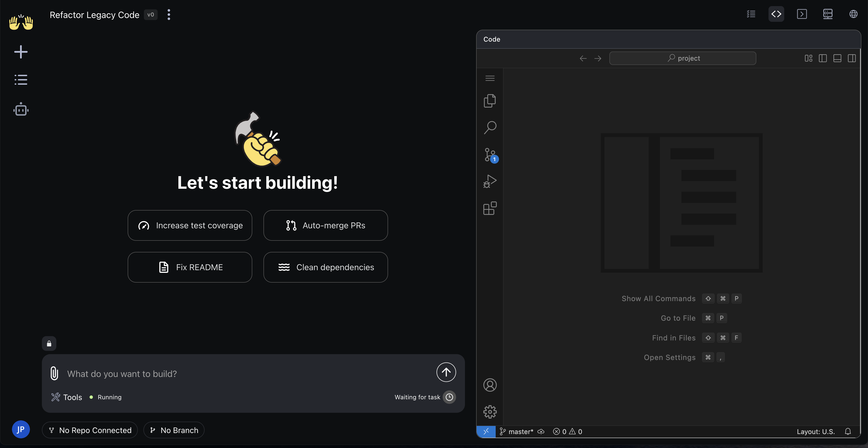Open the No Repo Connected selector

[90, 430]
